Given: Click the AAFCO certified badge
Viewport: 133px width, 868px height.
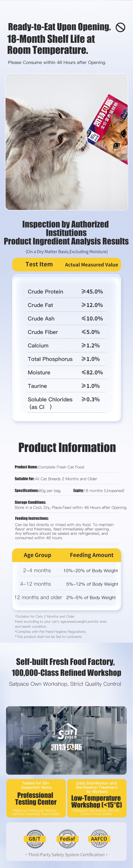Looking at the screenshot, I should click(99, 839).
